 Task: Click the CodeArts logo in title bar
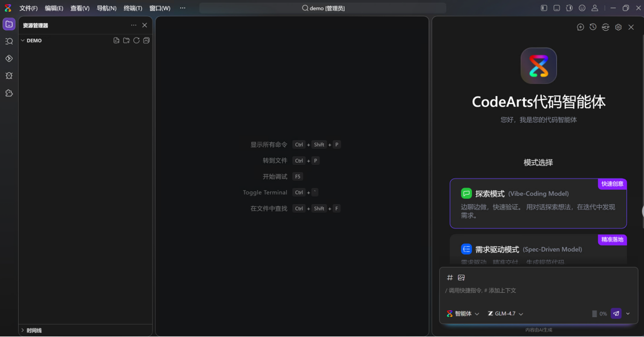(x=8, y=8)
